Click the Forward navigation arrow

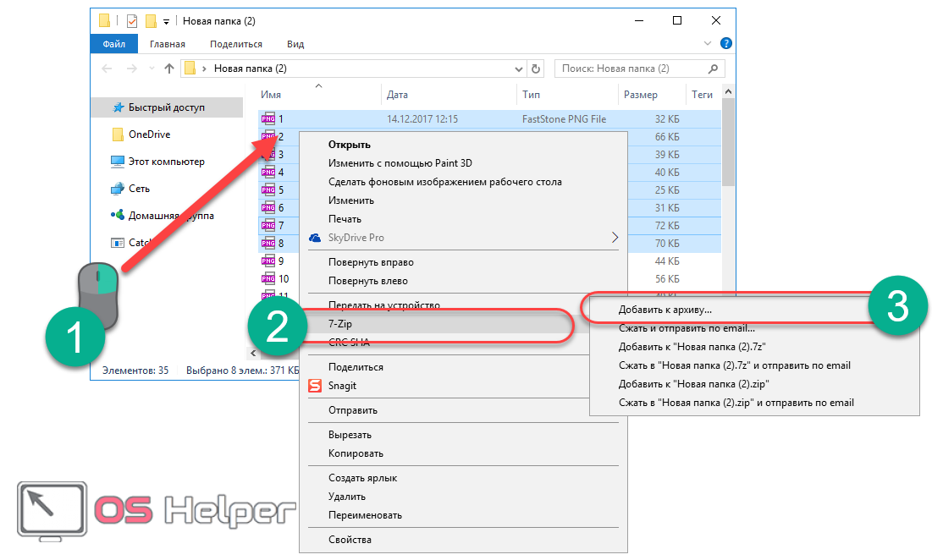click(x=132, y=69)
